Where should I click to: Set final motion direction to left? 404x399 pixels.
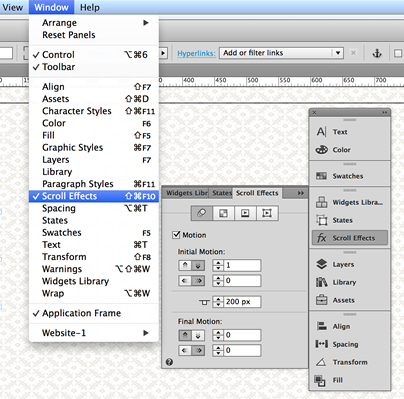185,350
